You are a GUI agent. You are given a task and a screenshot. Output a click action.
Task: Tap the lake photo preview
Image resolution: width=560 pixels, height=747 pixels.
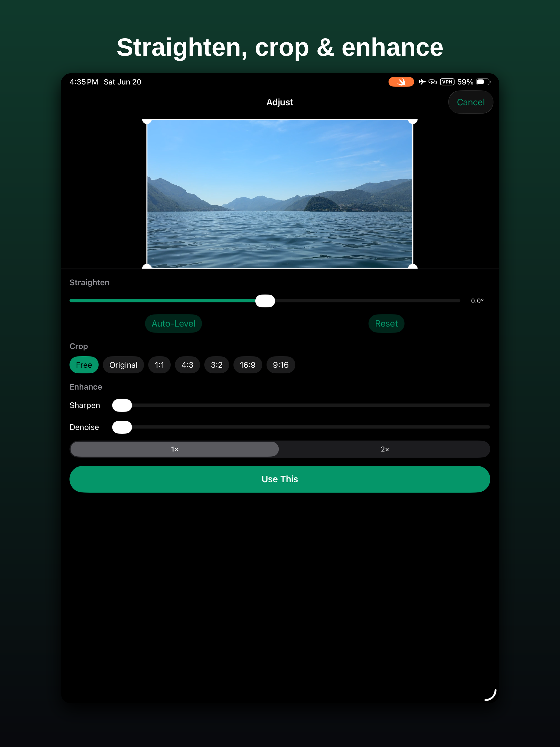coord(280,194)
